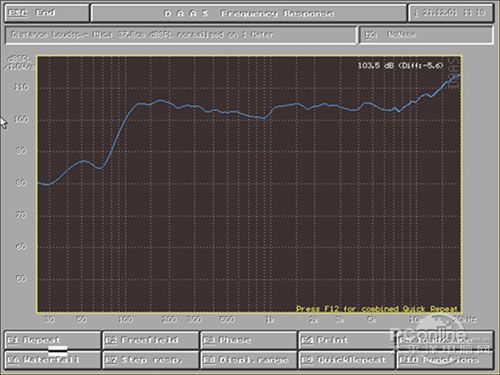The image size is (500, 375).
Task: Adjust the F8 Display range setting
Action: point(249,360)
